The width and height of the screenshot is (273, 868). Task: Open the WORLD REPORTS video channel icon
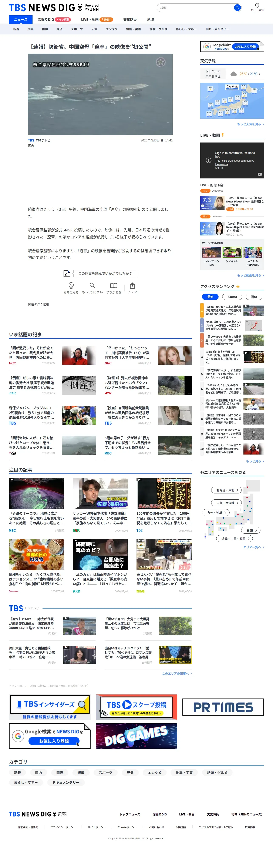pyautogui.click(x=253, y=252)
